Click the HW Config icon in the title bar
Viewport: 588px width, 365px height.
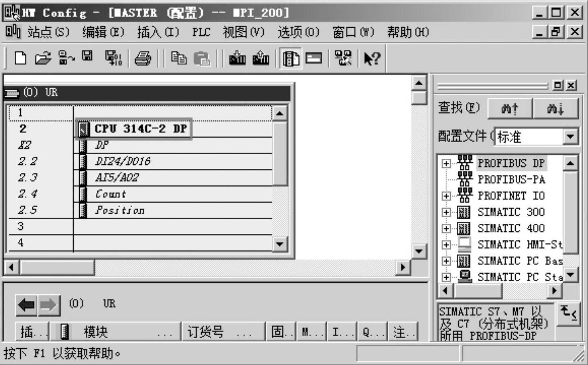click(12, 13)
